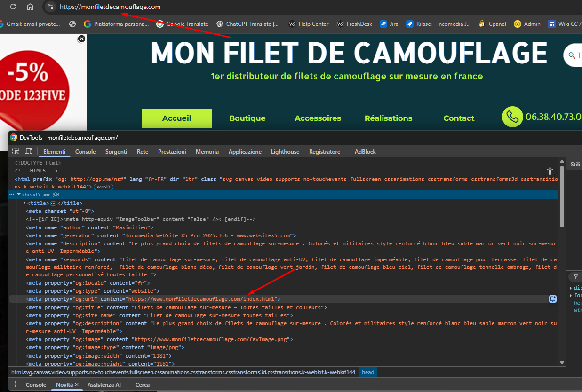Click the green phone call icon
Screen dimensions: 582x392
pyautogui.click(x=512, y=117)
